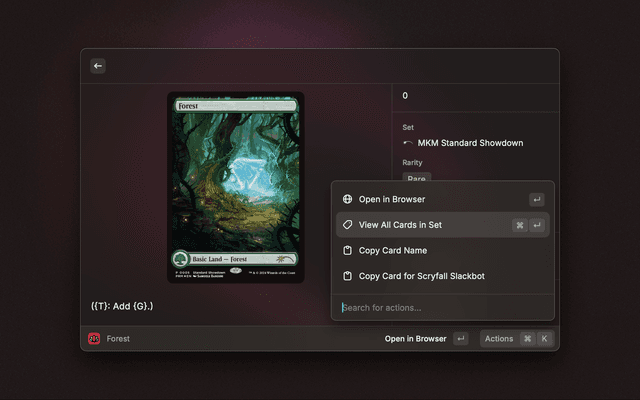The image size is (640, 400).
Task: Click the set symbol beside MKM Standard Showdown
Action: click(408, 143)
